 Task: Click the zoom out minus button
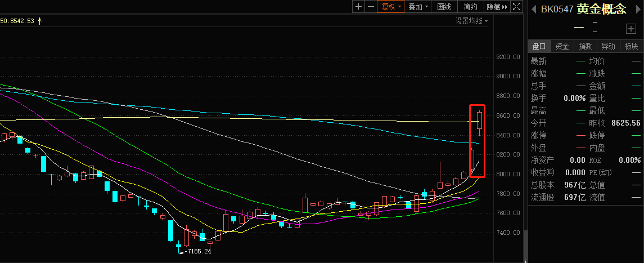point(371,7)
